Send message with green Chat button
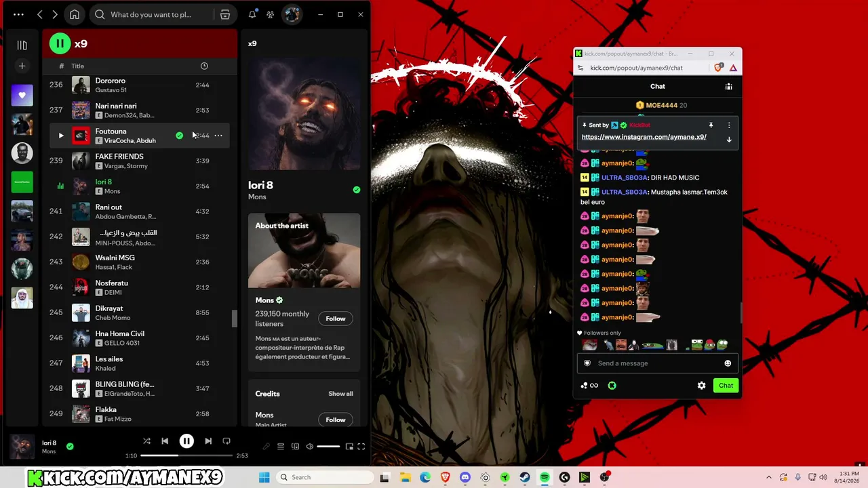 (726, 386)
